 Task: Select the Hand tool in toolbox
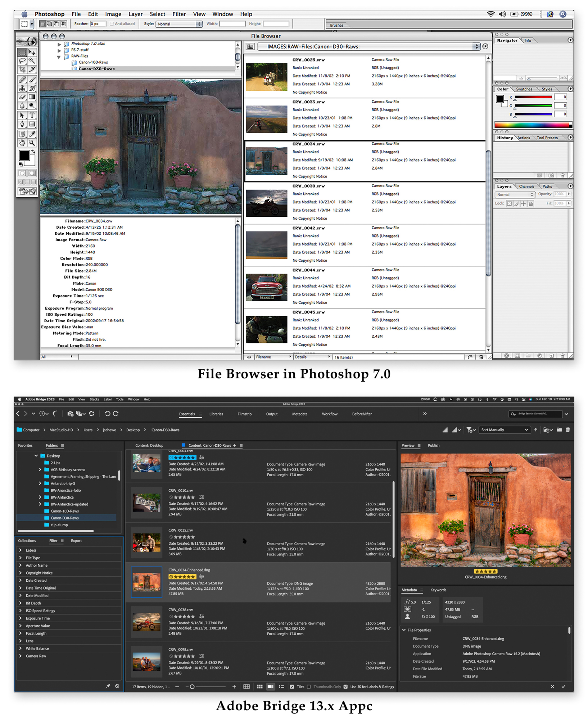click(x=22, y=143)
